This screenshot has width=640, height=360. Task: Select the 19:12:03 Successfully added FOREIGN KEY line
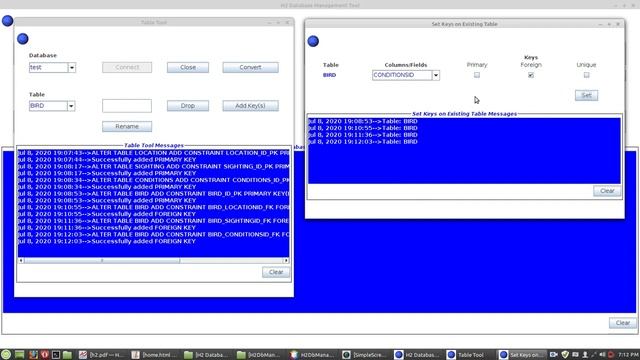[x=107, y=241]
